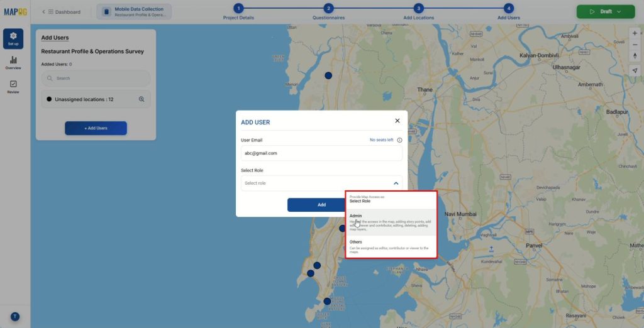Click the MAPOG logo
Image resolution: width=644 pixels, height=328 pixels.
click(x=16, y=12)
